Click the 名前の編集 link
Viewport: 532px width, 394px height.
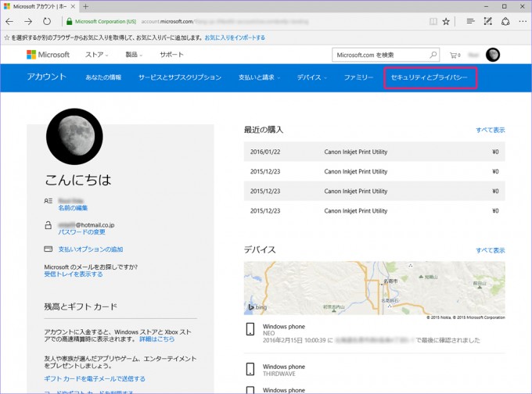73,208
